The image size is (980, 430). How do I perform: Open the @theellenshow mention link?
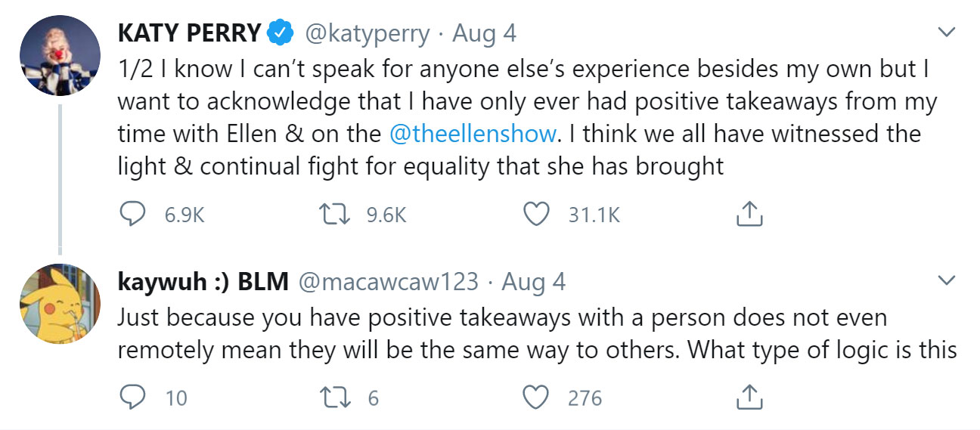pyautogui.click(x=473, y=134)
